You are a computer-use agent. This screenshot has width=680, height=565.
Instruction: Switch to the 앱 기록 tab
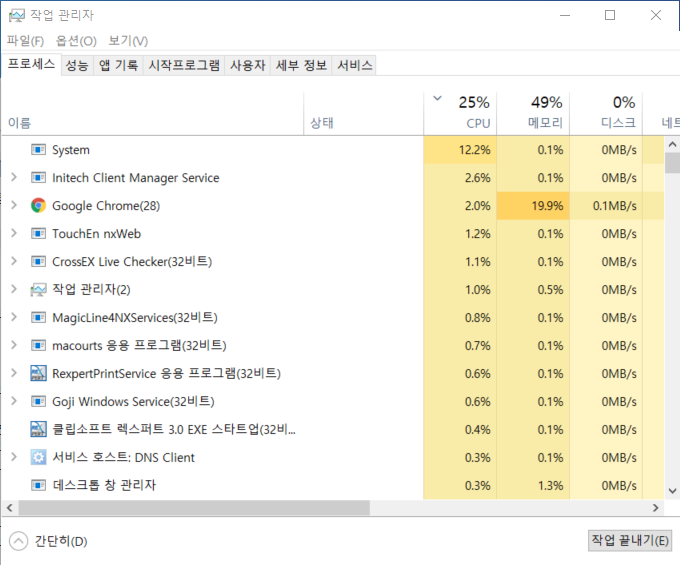click(x=118, y=65)
